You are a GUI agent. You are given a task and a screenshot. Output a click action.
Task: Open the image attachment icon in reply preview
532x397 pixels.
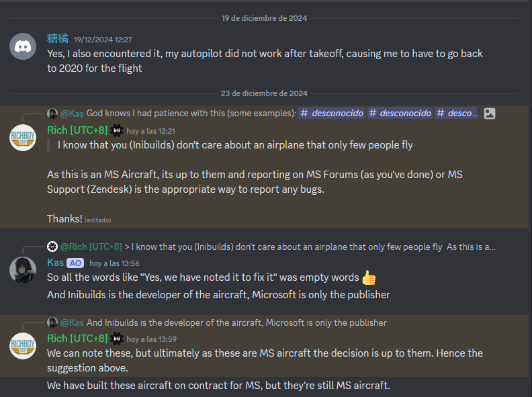489,114
